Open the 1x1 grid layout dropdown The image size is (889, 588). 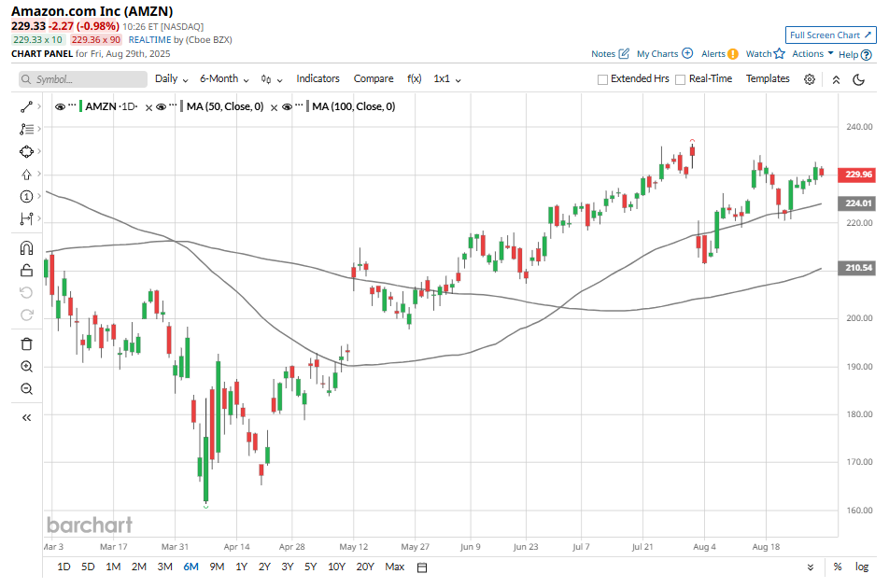[447, 78]
